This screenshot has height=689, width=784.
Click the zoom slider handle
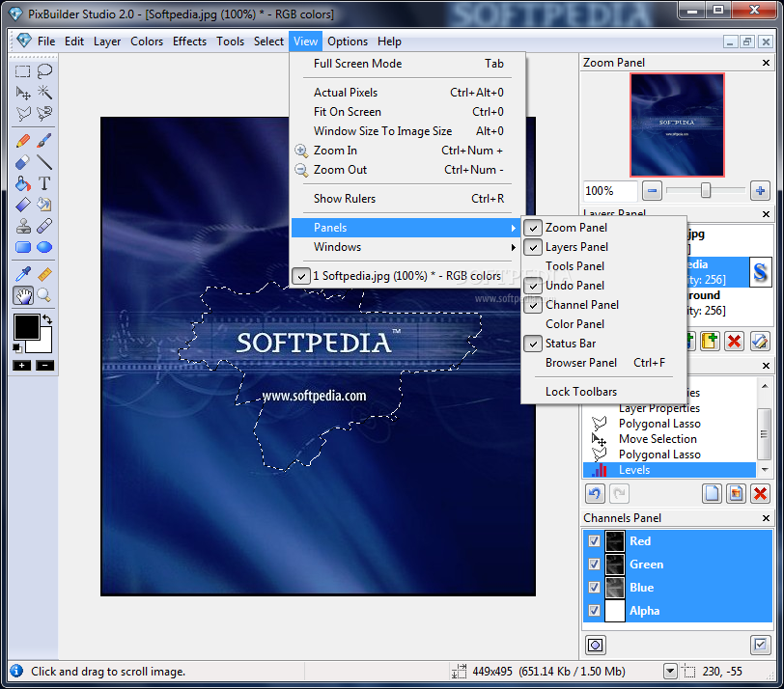coord(706,190)
